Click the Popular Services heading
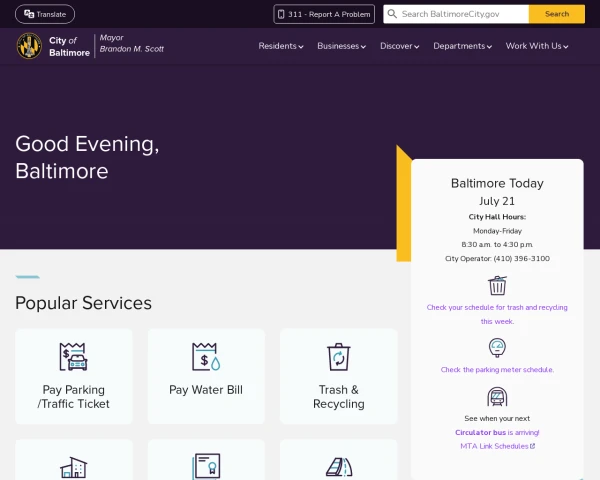 point(83,303)
